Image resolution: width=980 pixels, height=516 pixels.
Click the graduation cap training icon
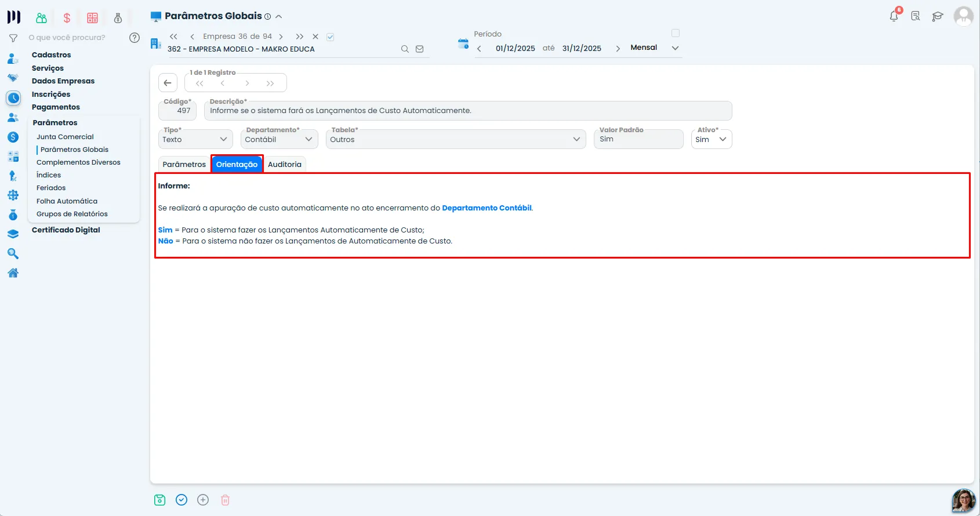(x=938, y=16)
